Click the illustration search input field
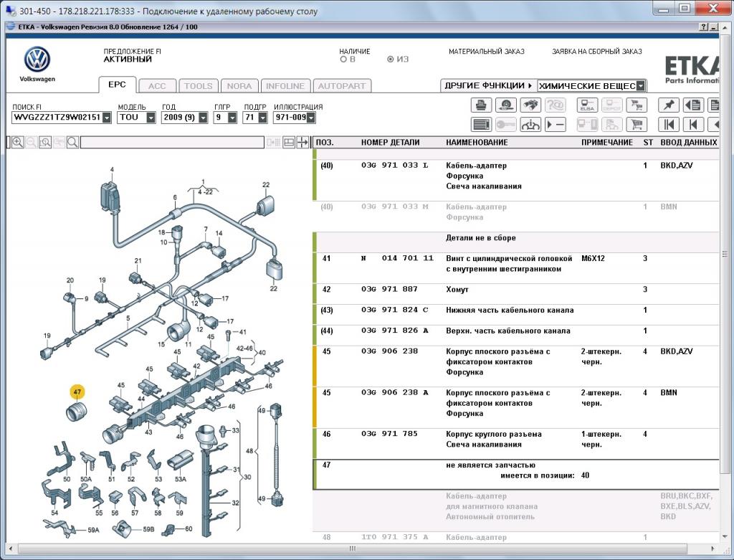Image resolution: width=734 pixels, height=560 pixels. (172, 143)
